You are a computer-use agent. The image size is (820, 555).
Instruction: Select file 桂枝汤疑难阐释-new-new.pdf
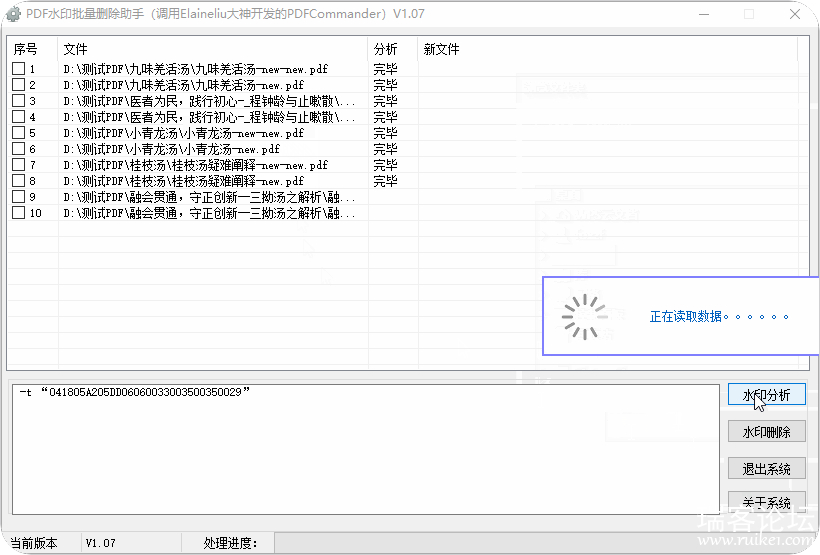(x=196, y=165)
